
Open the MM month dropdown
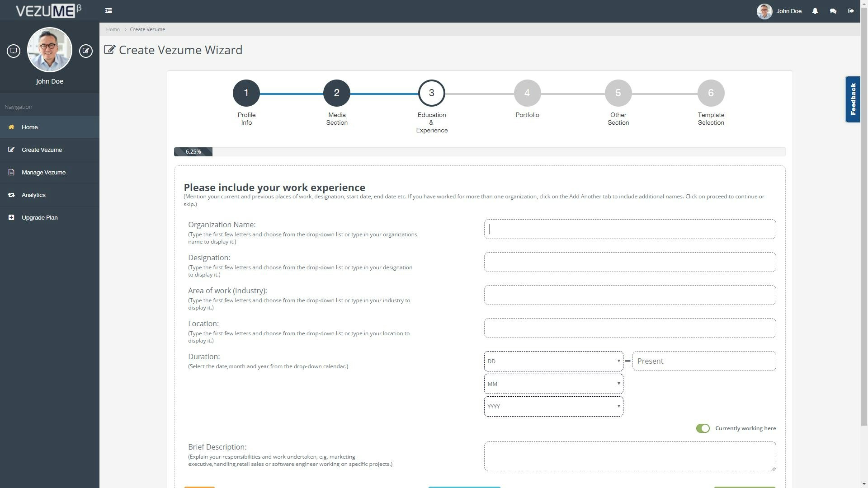553,384
